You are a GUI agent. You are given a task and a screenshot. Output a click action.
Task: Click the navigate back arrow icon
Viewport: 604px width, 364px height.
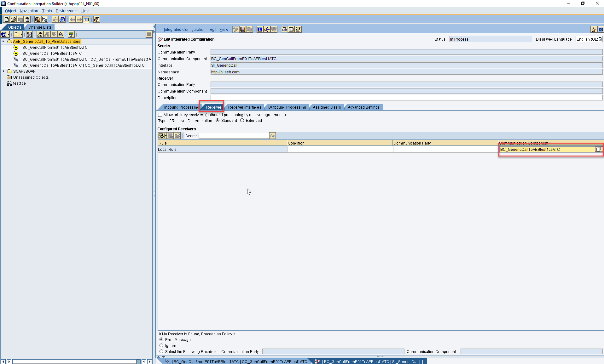point(73,20)
